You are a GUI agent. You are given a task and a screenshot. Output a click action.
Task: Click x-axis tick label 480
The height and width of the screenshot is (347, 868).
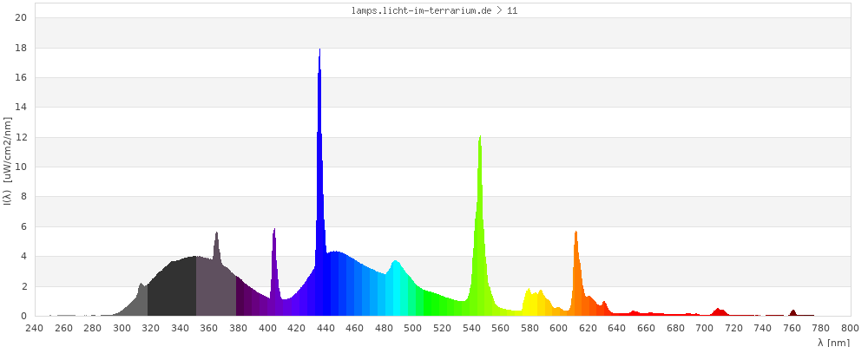point(385,328)
